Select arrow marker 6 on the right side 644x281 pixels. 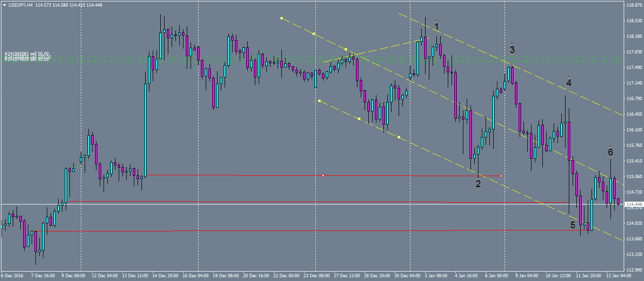point(610,152)
